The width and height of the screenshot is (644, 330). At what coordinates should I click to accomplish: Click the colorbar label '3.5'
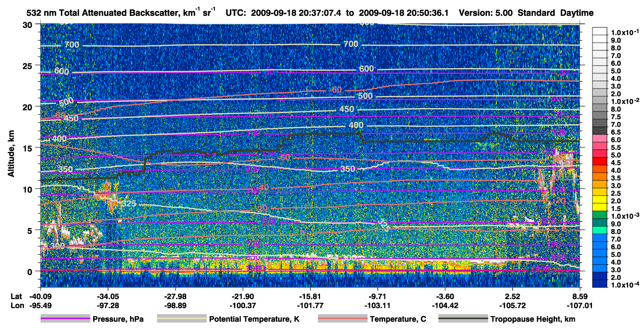pos(617,178)
